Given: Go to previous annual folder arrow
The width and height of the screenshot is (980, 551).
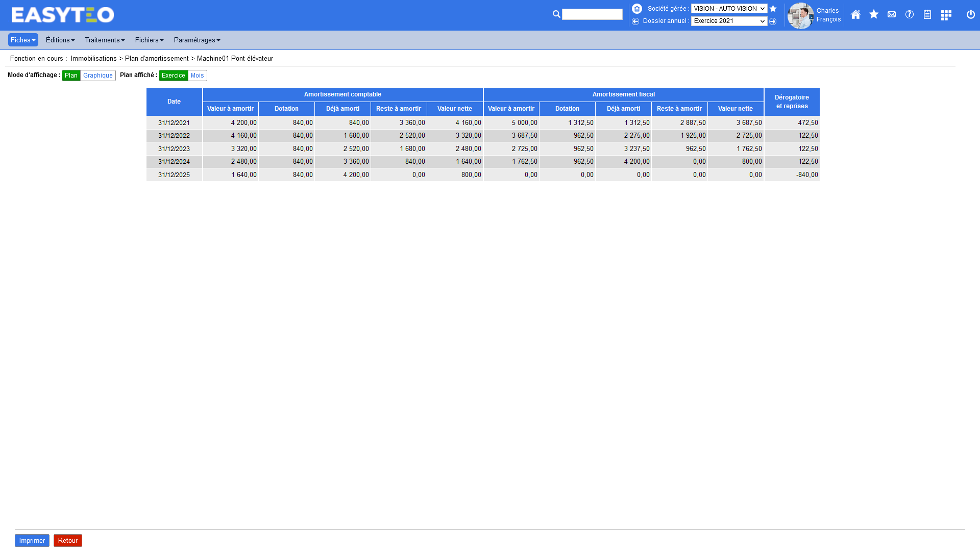Looking at the screenshot, I should point(635,21).
